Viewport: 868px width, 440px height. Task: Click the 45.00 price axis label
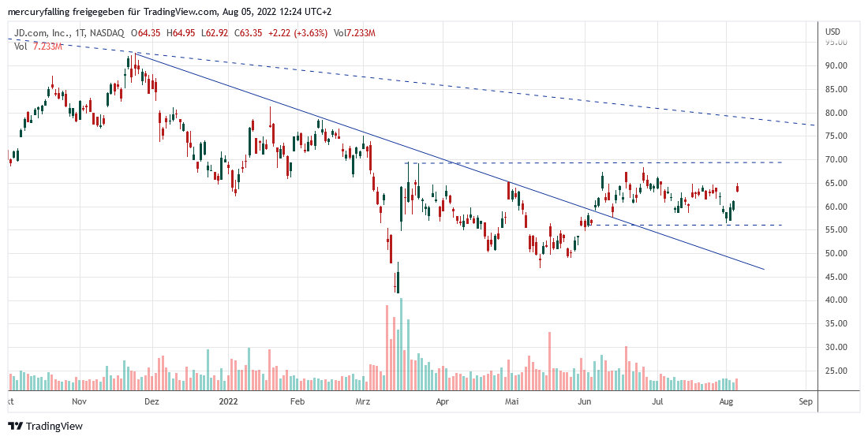click(836, 277)
